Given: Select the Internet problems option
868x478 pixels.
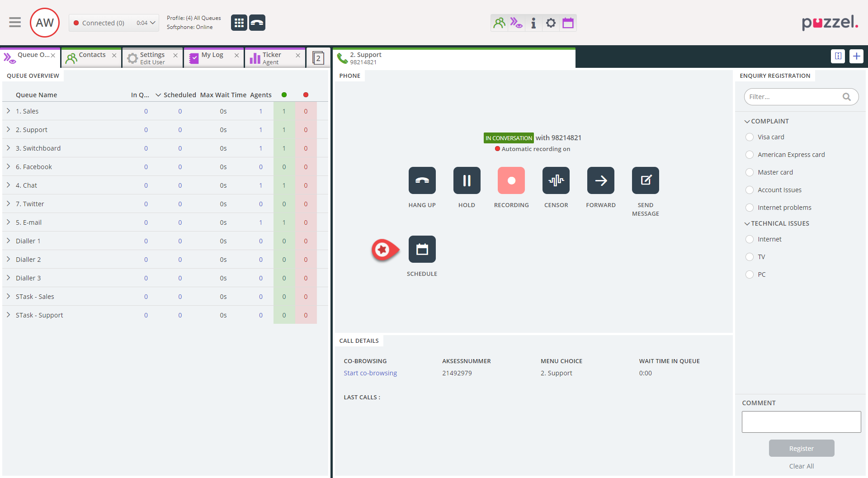Looking at the screenshot, I should 750,208.
